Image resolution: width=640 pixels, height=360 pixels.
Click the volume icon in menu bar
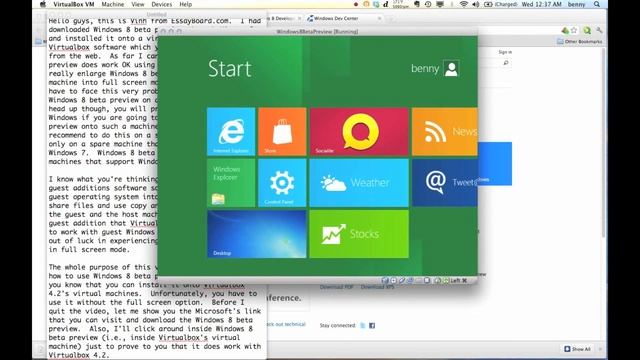(x=476, y=4)
